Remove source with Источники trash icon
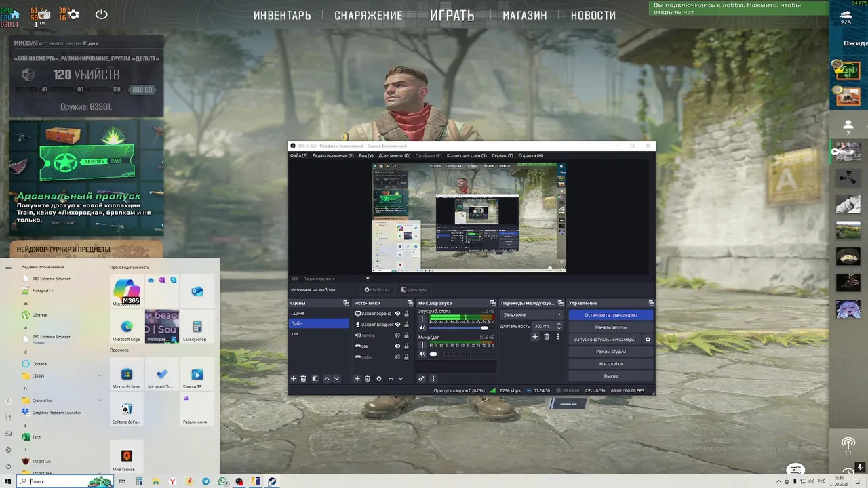The image size is (868, 488). coord(368,379)
